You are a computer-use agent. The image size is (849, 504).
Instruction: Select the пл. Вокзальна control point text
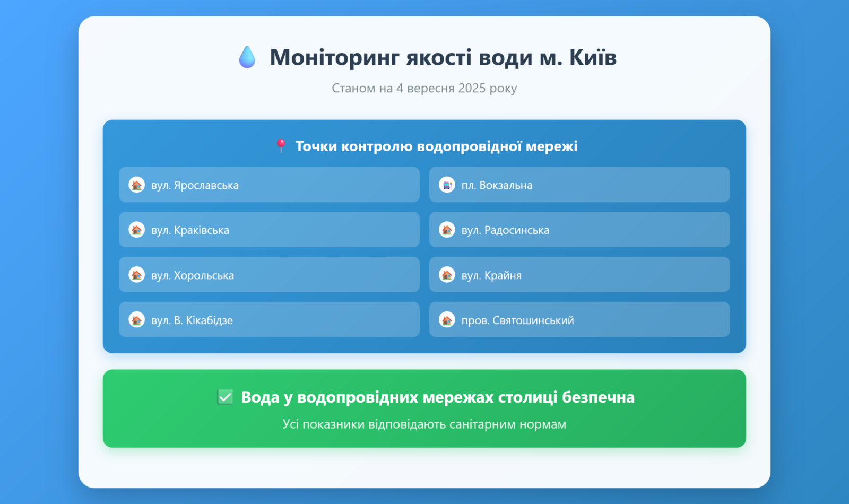(x=497, y=185)
